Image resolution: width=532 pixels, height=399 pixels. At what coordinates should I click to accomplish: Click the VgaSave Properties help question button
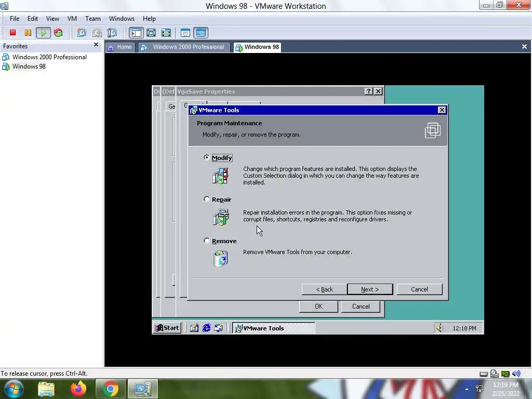(x=368, y=91)
